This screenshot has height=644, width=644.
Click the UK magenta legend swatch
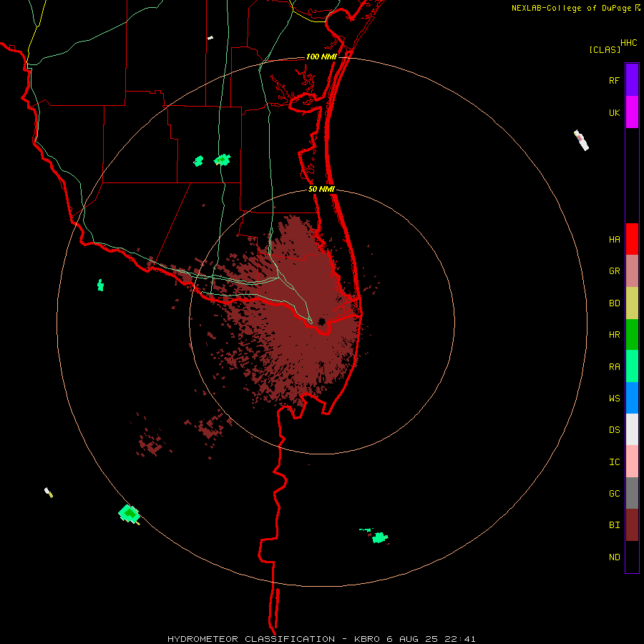click(x=632, y=112)
